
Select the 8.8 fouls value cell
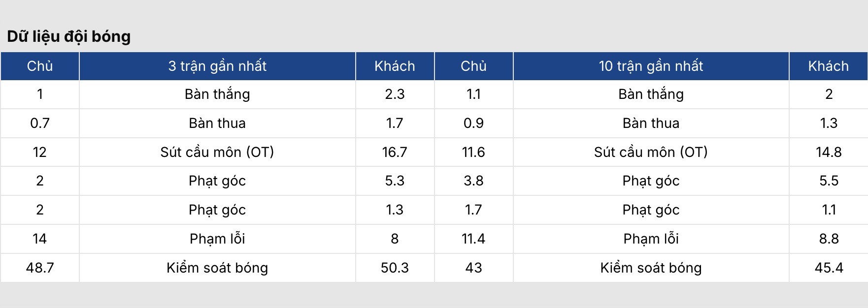click(x=829, y=239)
